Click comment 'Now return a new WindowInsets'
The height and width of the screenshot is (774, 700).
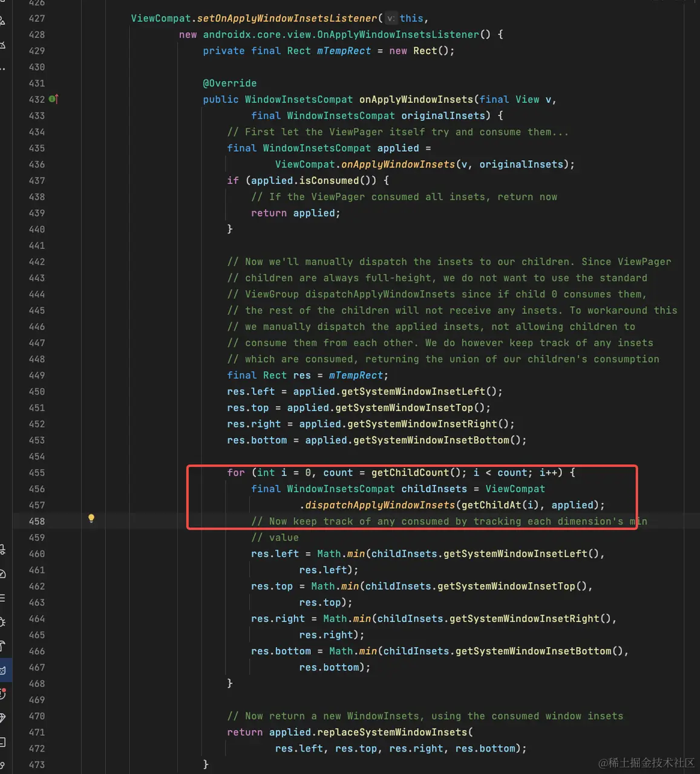point(425,716)
